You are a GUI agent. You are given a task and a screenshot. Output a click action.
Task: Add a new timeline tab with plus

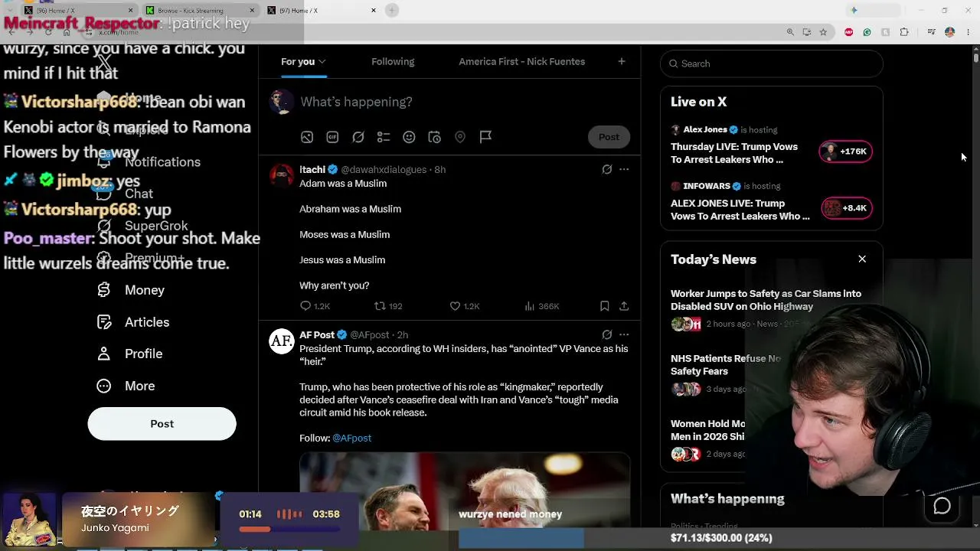622,61
